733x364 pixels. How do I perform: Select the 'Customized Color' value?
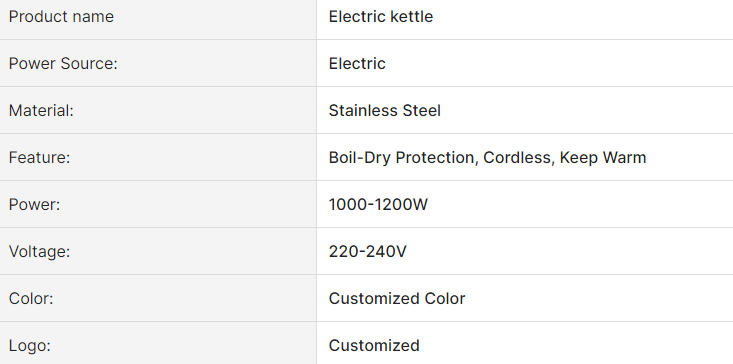point(397,299)
